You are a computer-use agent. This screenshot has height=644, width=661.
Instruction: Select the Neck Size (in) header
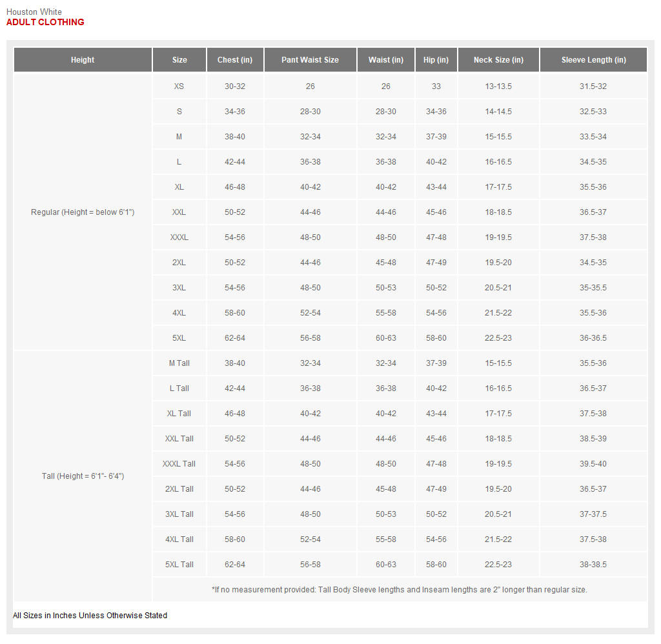(x=498, y=60)
